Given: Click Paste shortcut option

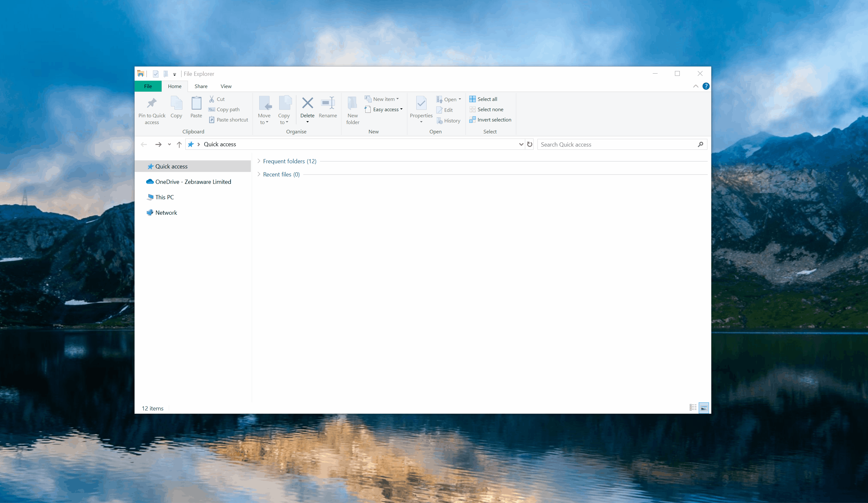Looking at the screenshot, I should pos(228,120).
